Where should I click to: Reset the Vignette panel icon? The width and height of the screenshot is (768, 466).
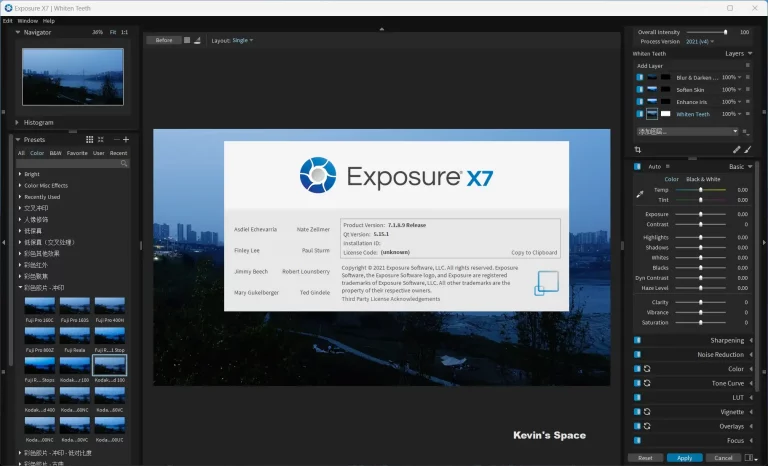647,412
